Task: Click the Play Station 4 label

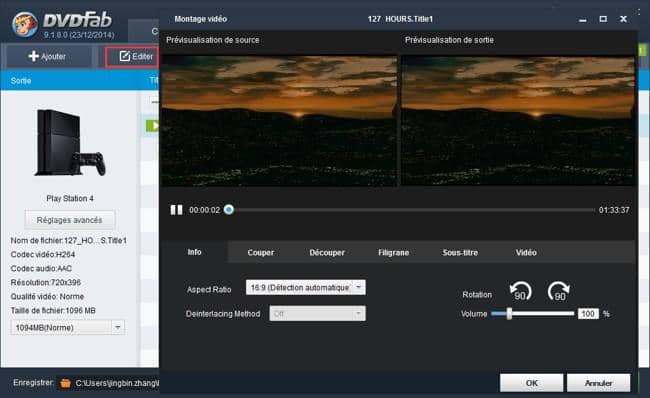Action: click(70, 199)
